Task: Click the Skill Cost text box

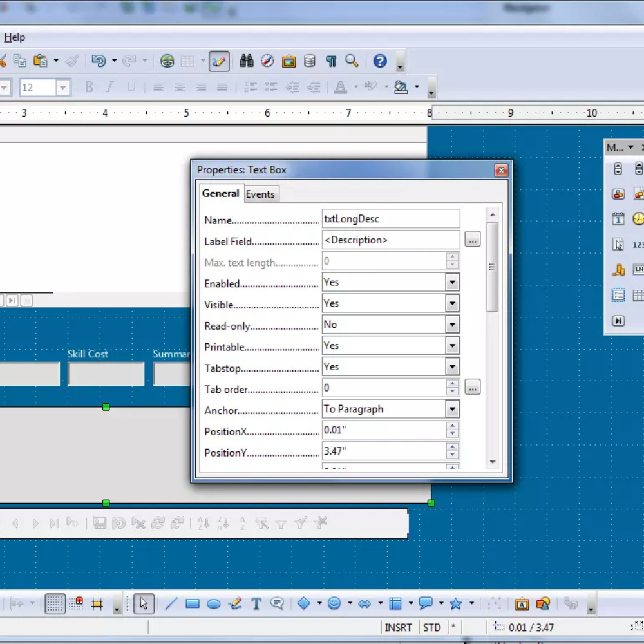Action: click(106, 374)
